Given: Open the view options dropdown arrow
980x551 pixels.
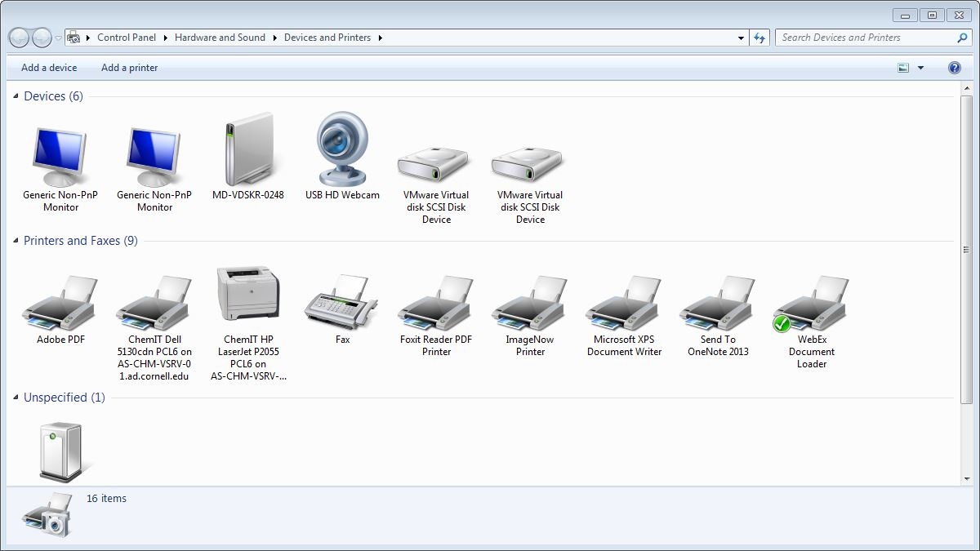Looking at the screenshot, I should coord(920,68).
